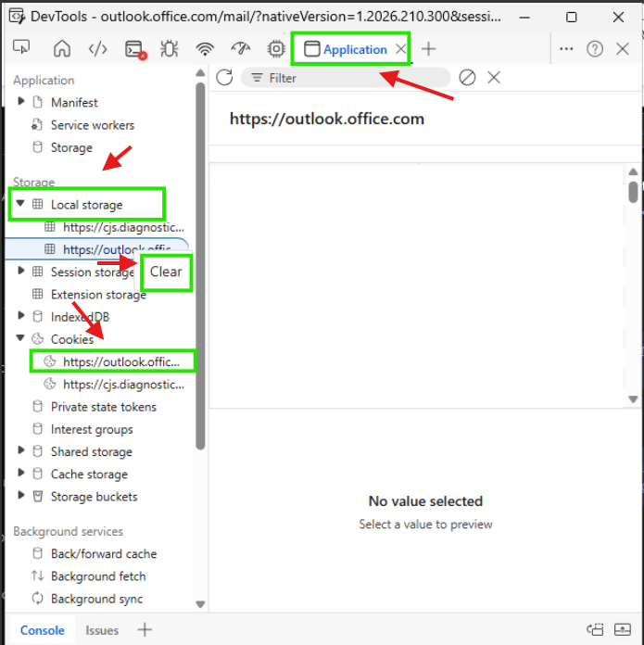The image size is (644, 645).
Task: Open the Network wifi icon tab
Action: 205,49
